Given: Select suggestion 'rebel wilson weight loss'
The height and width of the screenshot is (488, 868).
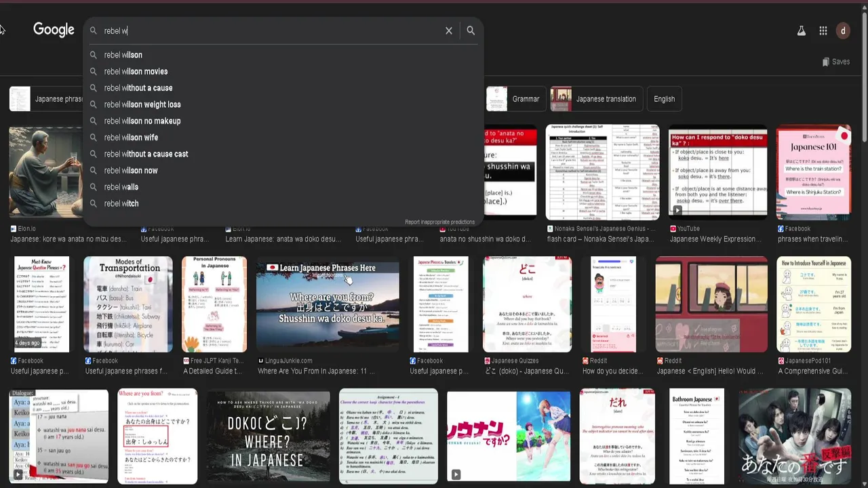Looking at the screenshot, I should 283,104.
